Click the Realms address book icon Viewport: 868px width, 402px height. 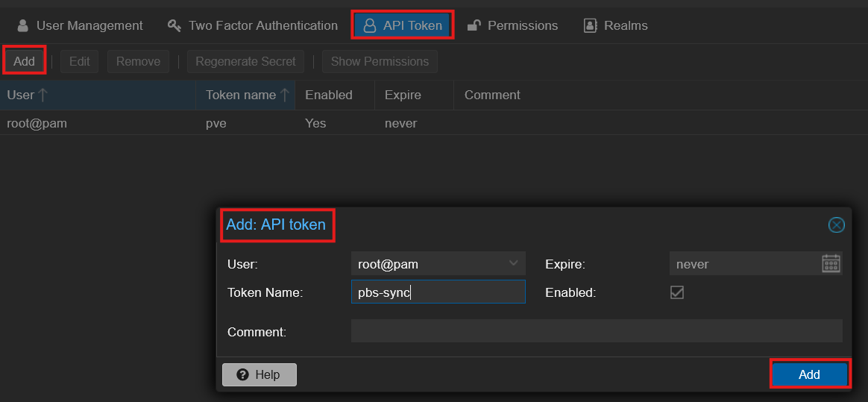pos(591,25)
